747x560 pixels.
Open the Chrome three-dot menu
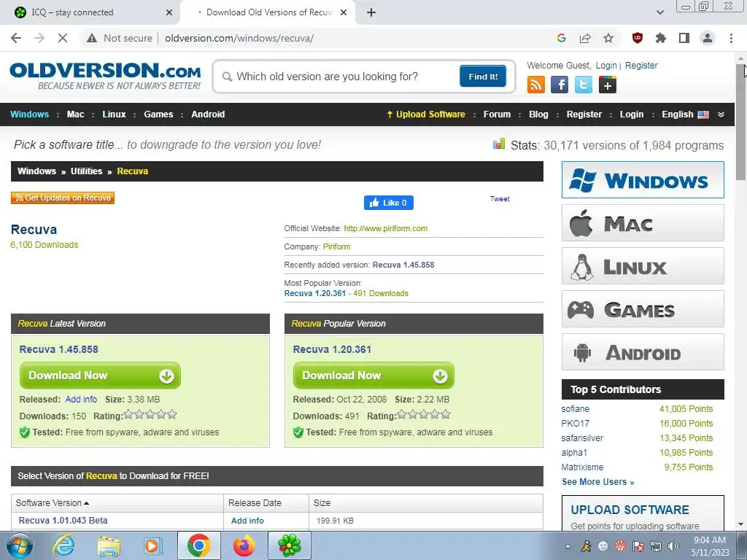click(x=731, y=38)
